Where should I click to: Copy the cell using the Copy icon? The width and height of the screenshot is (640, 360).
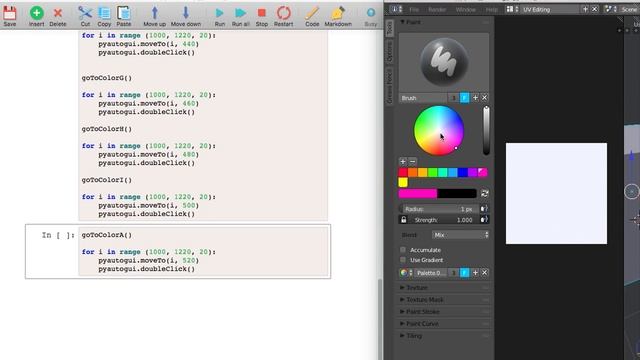(x=104, y=13)
